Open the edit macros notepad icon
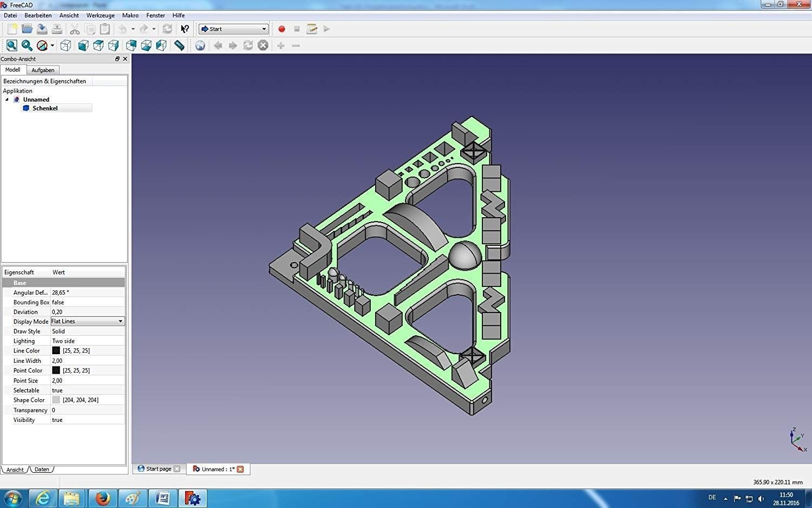The height and width of the screenshot is (508, 812). coord(312,29)
